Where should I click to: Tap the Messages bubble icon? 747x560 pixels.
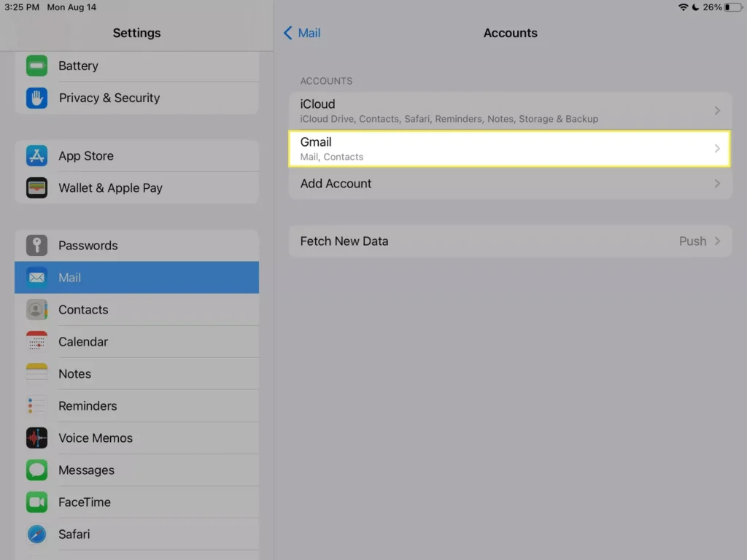click(36, 470)
